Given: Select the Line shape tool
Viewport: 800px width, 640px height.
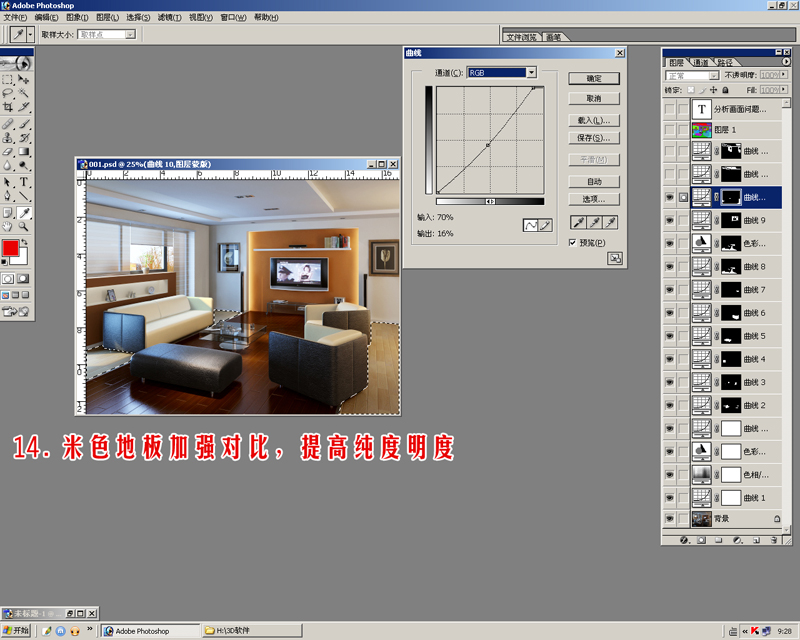Looking at the screenshot, I should 23,196.
